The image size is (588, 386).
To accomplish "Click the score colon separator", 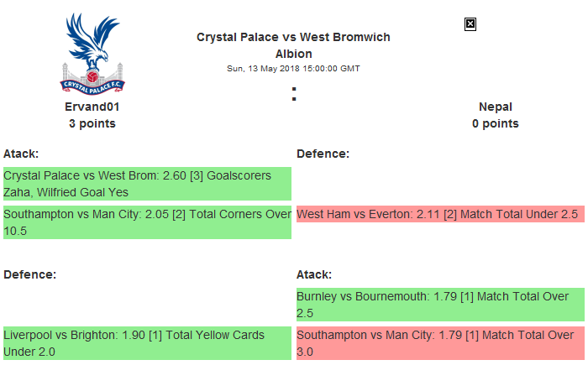I will coord(294,96).
